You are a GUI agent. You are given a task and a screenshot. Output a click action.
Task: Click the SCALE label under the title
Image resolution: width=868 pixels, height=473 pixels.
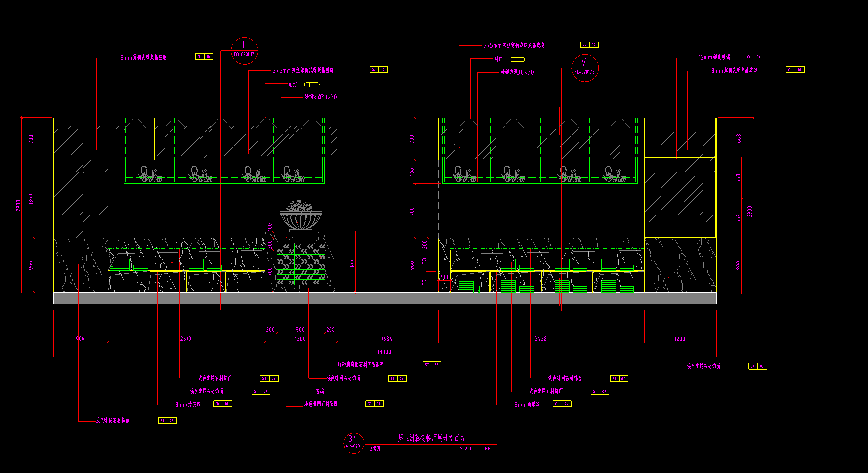pos(466,449)
